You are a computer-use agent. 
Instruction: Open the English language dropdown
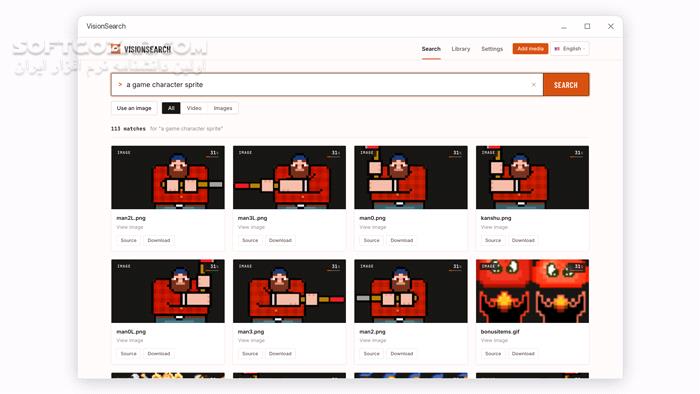click(x=570, y=49)
